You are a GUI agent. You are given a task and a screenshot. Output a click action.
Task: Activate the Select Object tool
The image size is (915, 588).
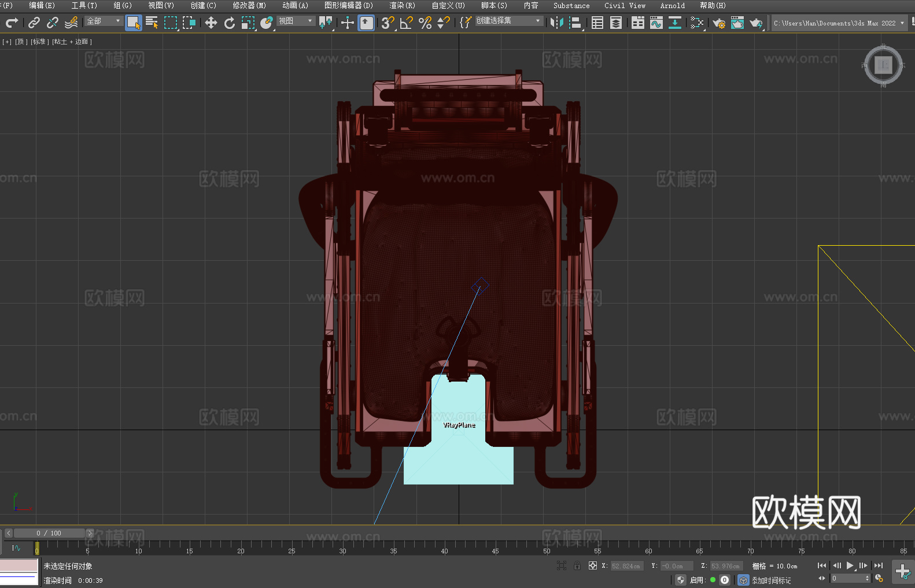pos(134,23)
